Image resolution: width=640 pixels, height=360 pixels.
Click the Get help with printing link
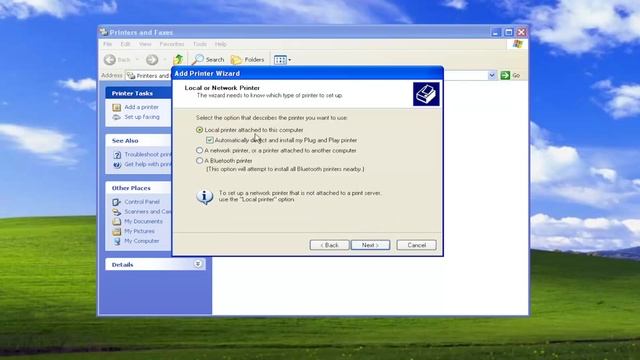148,164
